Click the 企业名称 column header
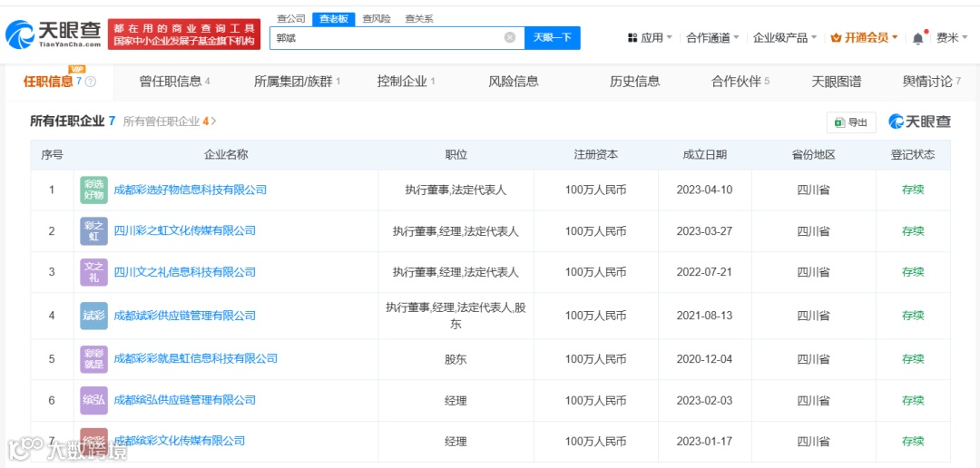 [226, 155]
